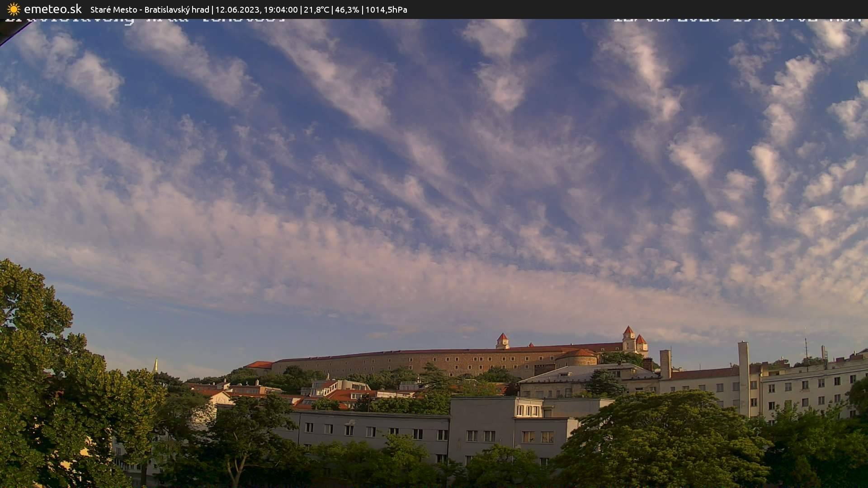
Task: Click the humidity value 46,3%
Action: [347, 9]
